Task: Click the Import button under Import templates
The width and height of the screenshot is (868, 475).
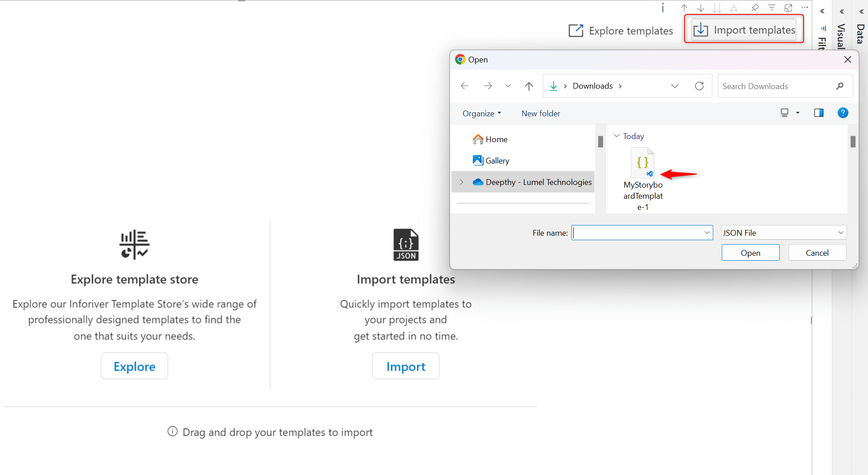Action: (x=406, y=366)
